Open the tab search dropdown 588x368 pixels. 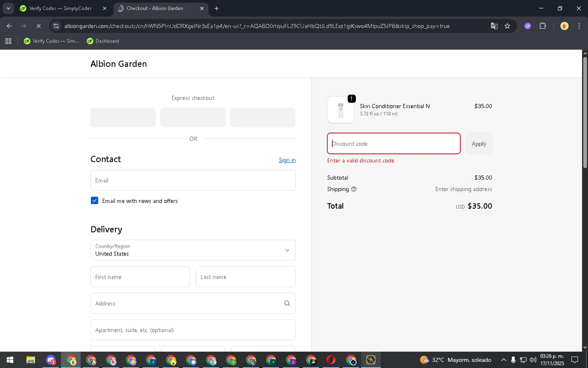click(x=8, y=8)
